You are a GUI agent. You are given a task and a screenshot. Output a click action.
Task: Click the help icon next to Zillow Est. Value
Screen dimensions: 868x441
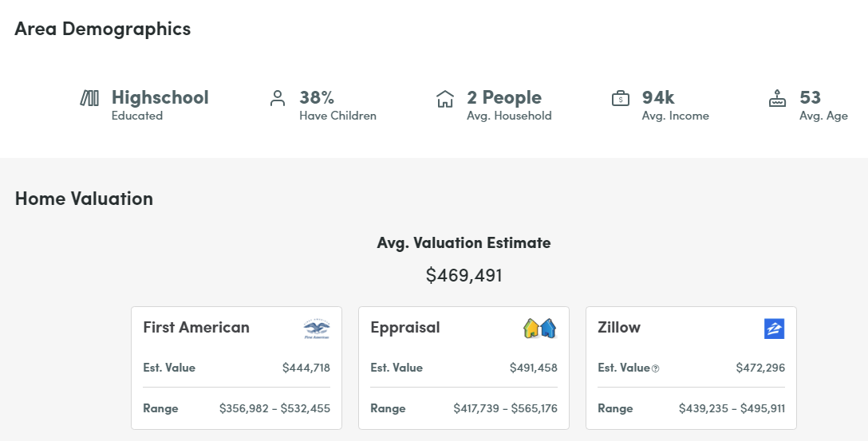coord(656,368)
